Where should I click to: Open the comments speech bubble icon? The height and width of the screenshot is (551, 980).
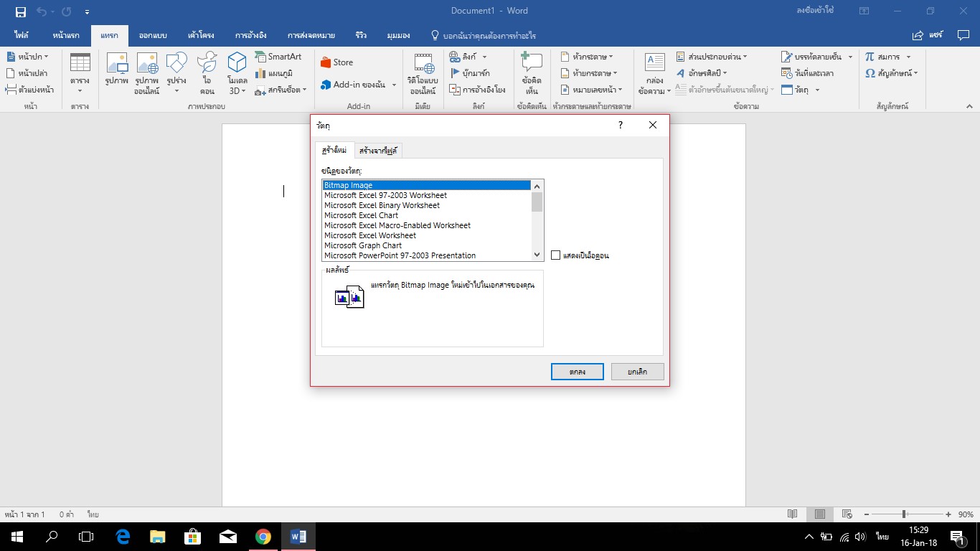[x=963, y=35]
